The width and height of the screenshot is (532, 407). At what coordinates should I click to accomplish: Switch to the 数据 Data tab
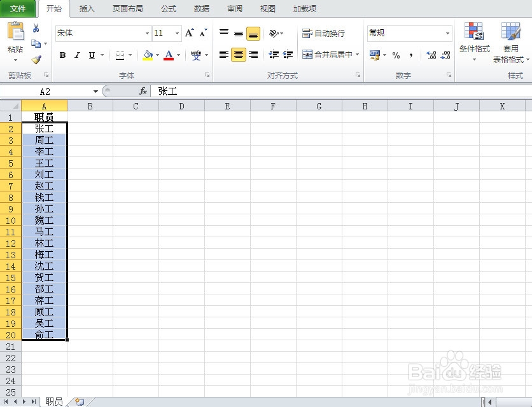(x=202, y=8)
